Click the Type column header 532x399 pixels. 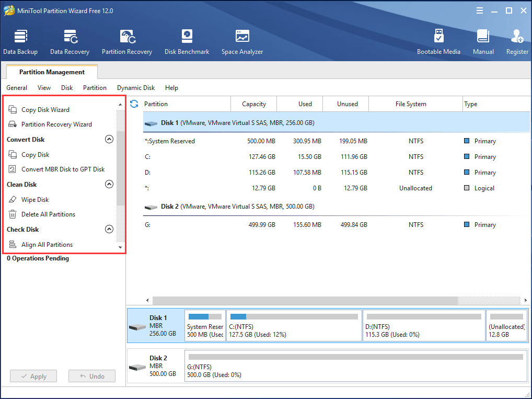(496, 104)
